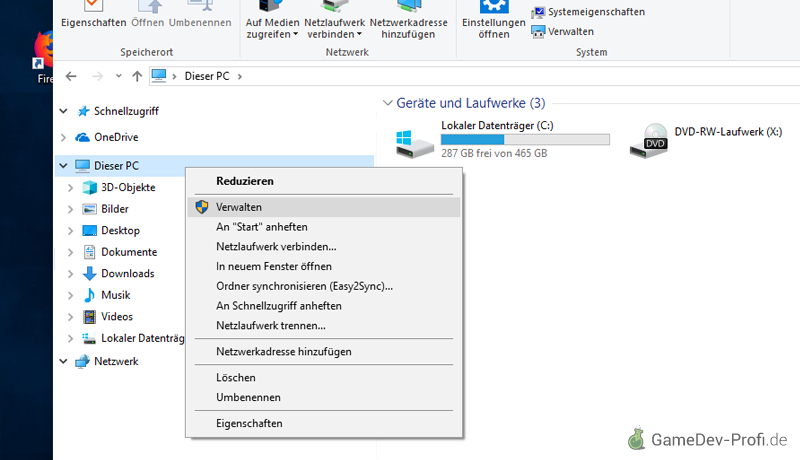
Task: Select Lokaler Datenträger in the tree
Action: 142,338
